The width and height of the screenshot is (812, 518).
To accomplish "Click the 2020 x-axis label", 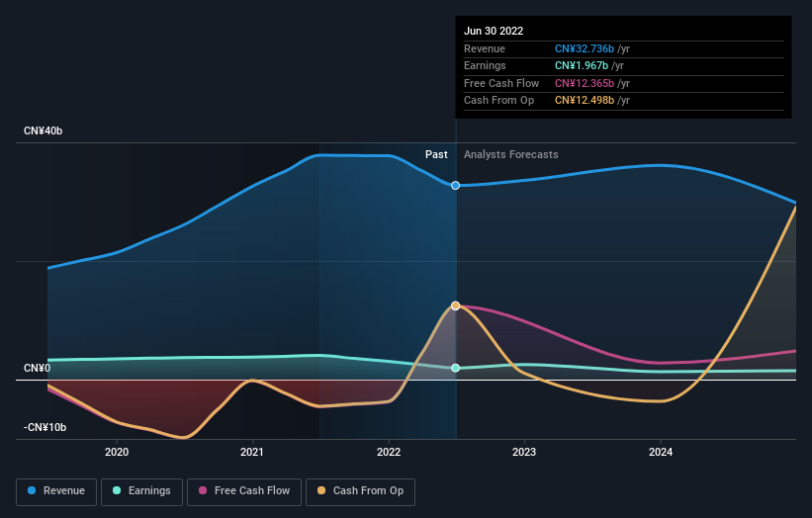I will click(x=117, y=452).
